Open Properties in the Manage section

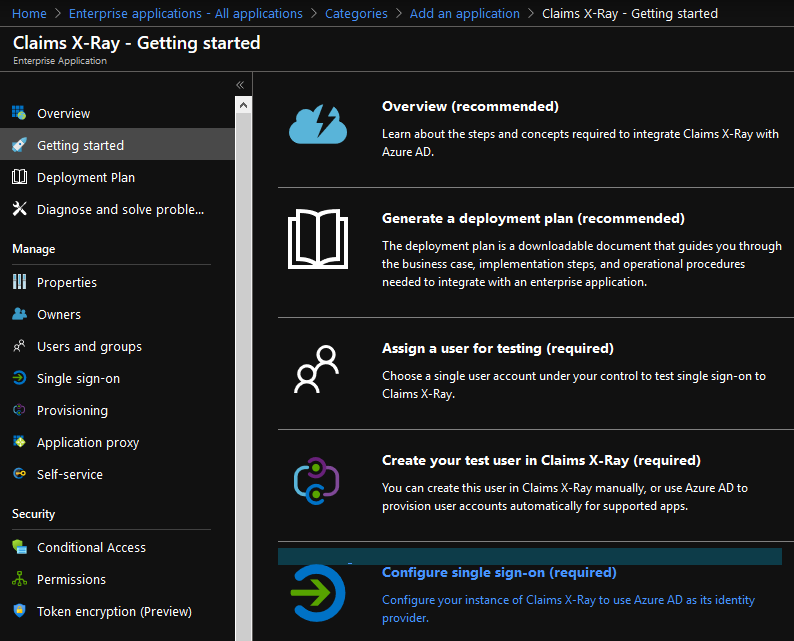67,282
